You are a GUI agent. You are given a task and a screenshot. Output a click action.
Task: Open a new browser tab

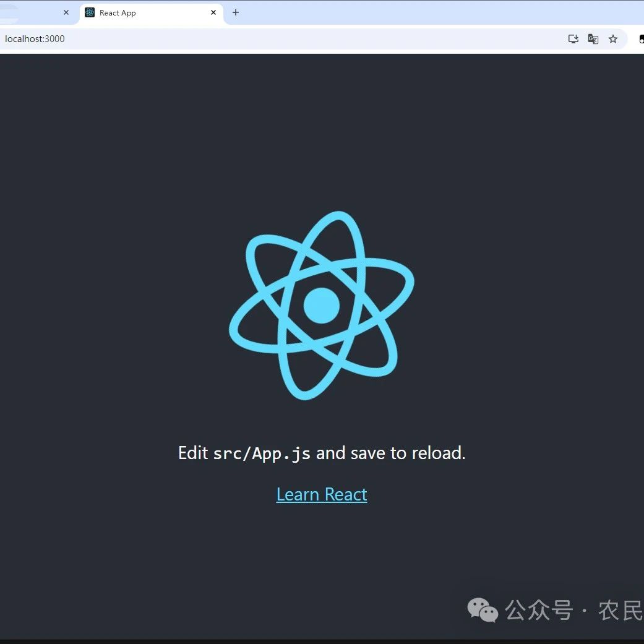coord(236,13)
